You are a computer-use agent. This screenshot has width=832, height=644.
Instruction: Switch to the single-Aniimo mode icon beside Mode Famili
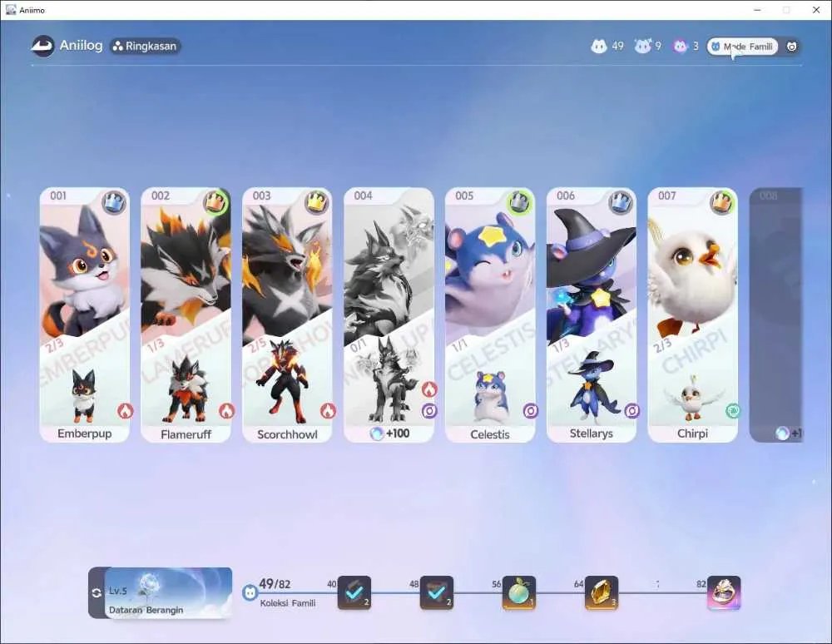coord(791,47)
